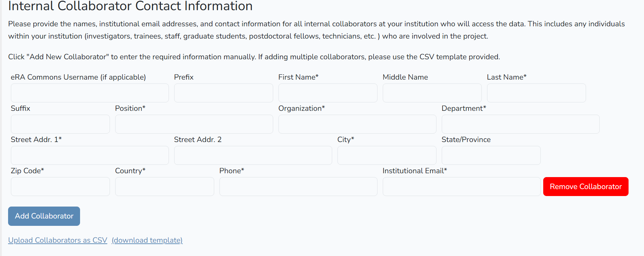Click the Department field

tap(520, 124)
